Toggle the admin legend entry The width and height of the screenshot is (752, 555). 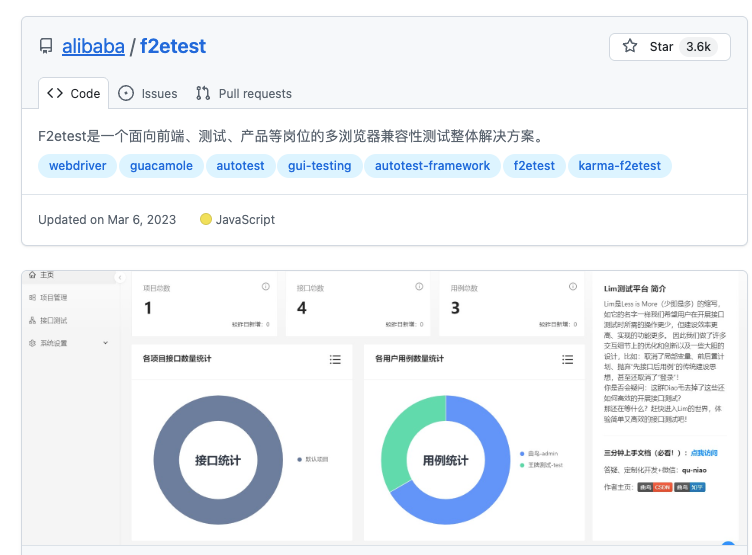(x=539, y=453)
